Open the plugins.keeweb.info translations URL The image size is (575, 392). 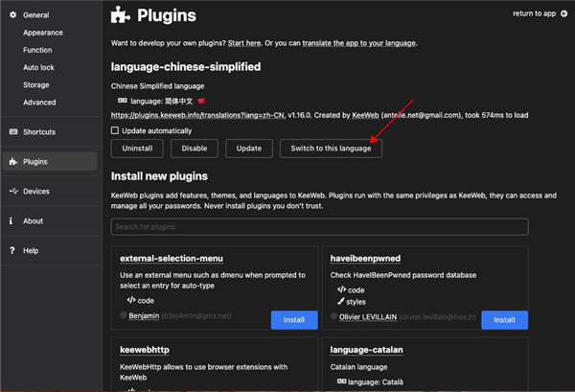197,115
